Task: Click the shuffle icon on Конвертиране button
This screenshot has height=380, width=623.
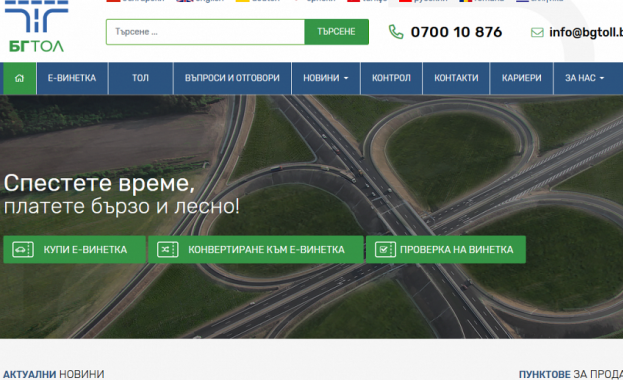Action: pos(167,250)
